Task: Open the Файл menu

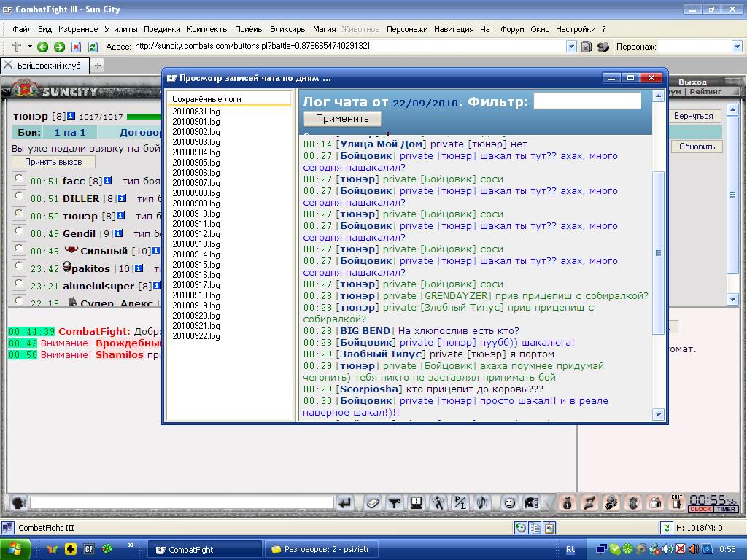Action: coord(22,29)
